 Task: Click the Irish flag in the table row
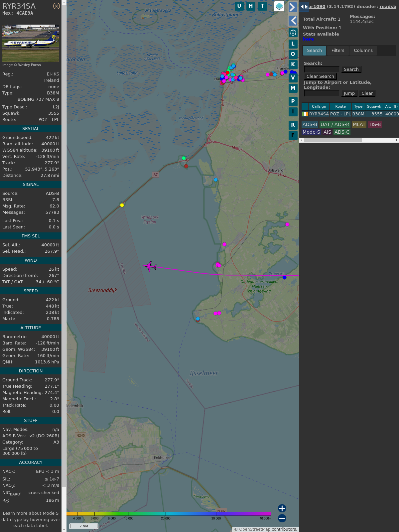(305, 114)
